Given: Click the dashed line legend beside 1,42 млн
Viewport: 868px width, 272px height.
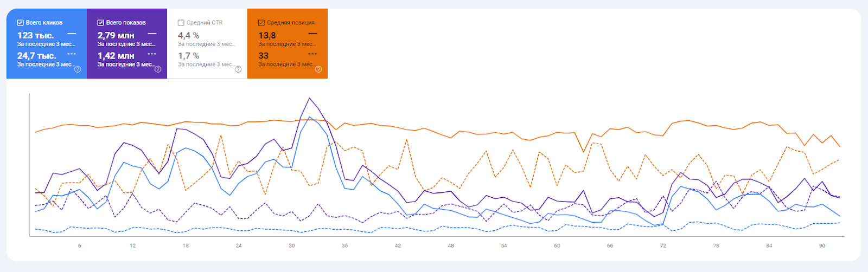Looking at the screenshot, I should pyautogui.click(x=152, y=54).
